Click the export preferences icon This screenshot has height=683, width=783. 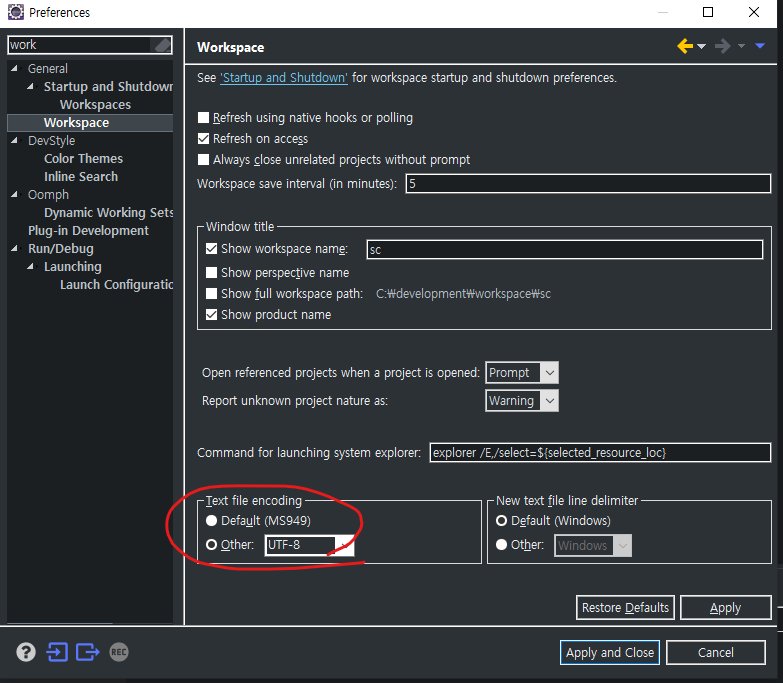tap(87, 652)
